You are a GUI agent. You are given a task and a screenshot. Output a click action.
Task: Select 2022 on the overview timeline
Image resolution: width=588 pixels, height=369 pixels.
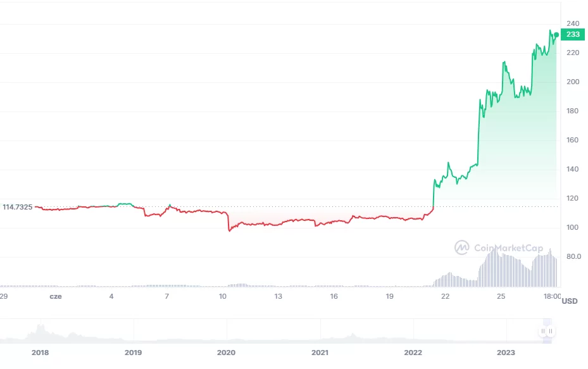(x=413, y=352)
